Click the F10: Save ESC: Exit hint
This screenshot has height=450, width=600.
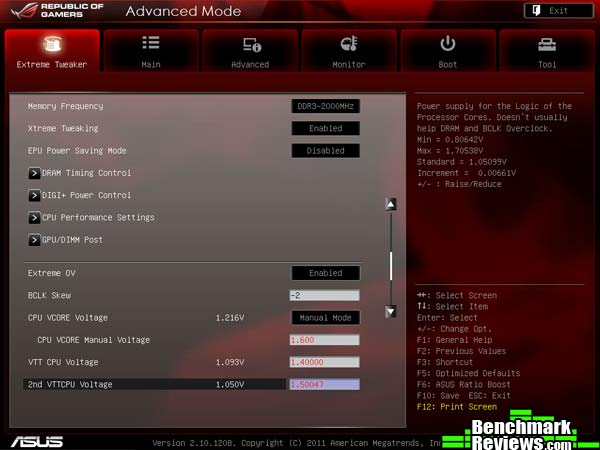[x=464, y=395]
